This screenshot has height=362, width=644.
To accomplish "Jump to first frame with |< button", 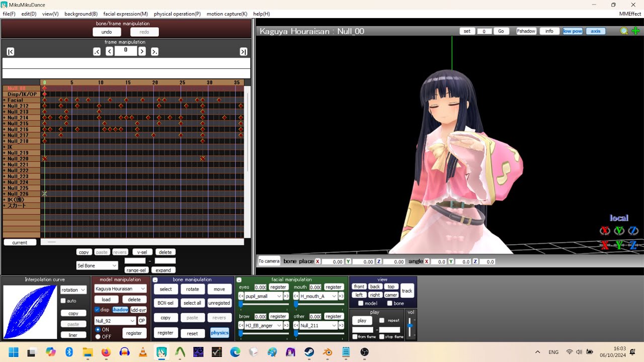I will point(11,51).
